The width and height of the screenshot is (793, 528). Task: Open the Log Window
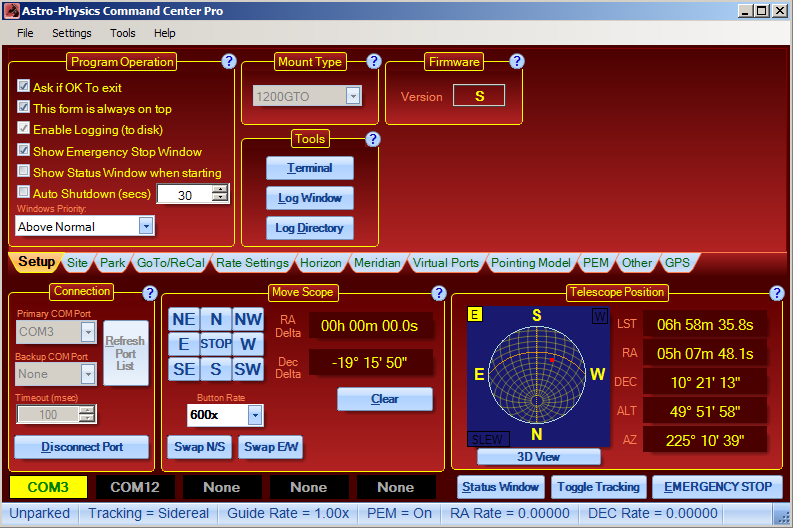(x=310, y=198)
